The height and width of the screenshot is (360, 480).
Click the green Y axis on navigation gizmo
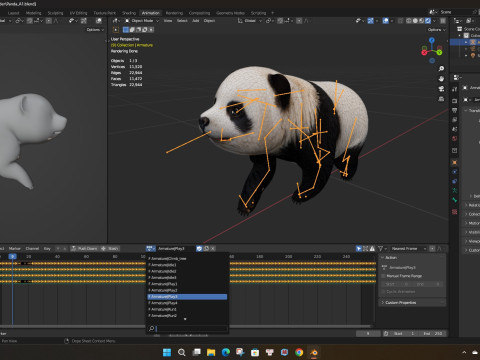[440, 52]
